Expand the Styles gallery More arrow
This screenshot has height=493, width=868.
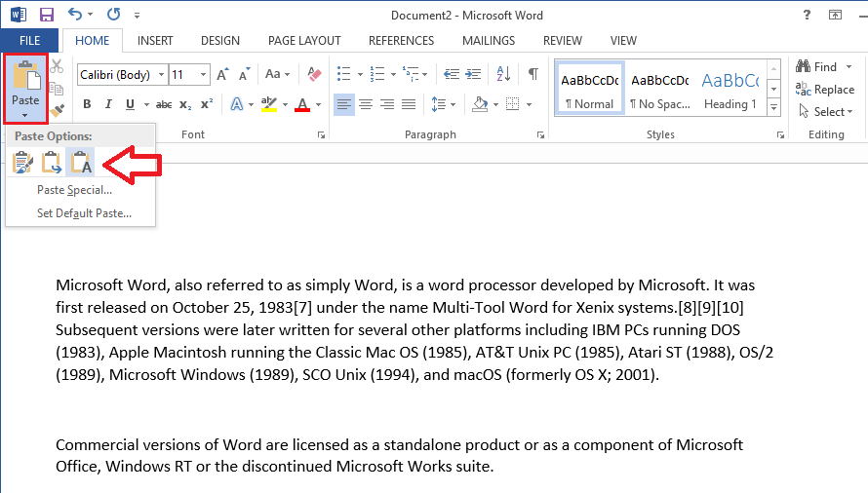pyautogui.click(x=774, y=108)
